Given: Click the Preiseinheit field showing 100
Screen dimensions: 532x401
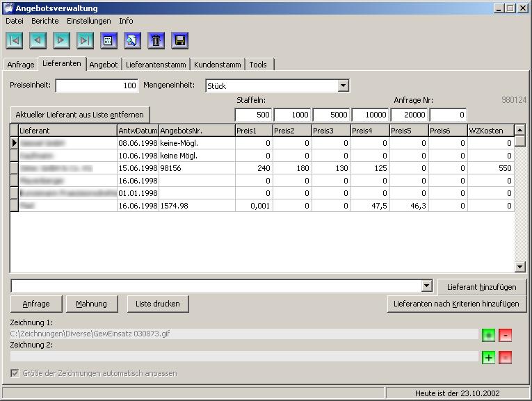Looking at the screenshot, I should [97, 85].
